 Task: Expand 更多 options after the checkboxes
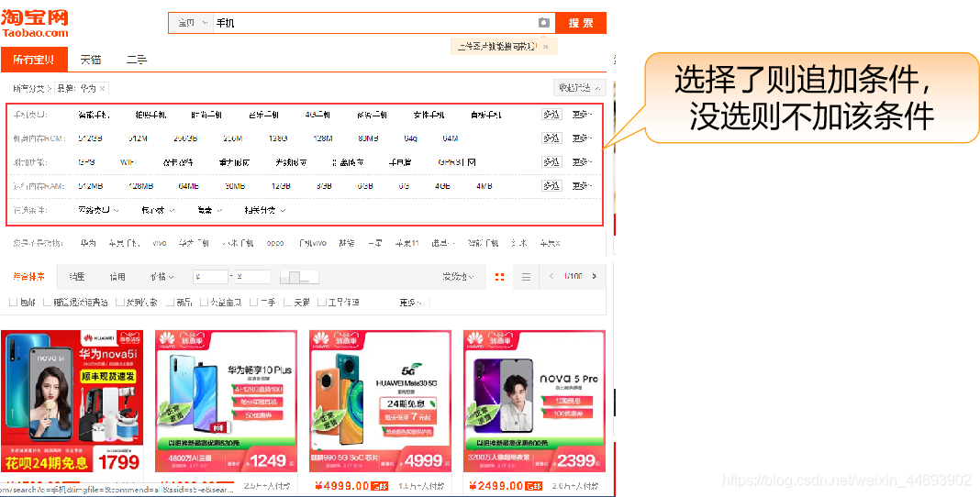(x=410, y=303)
